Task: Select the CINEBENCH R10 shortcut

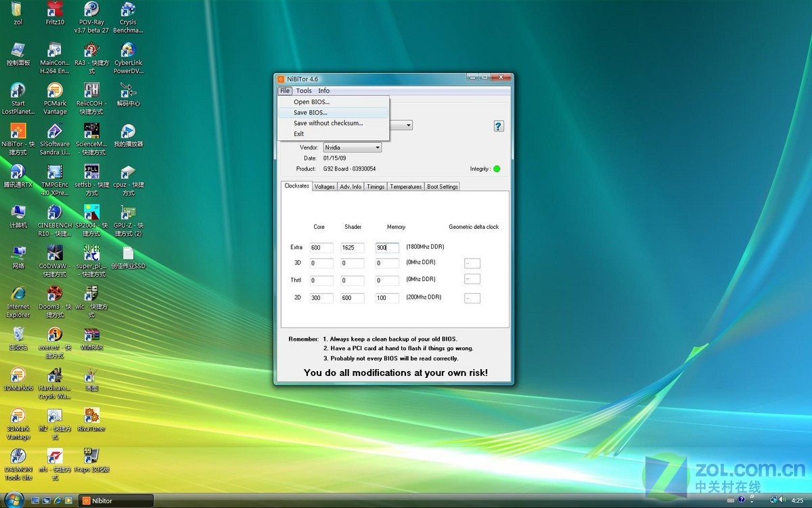Action: click(55, 221)
